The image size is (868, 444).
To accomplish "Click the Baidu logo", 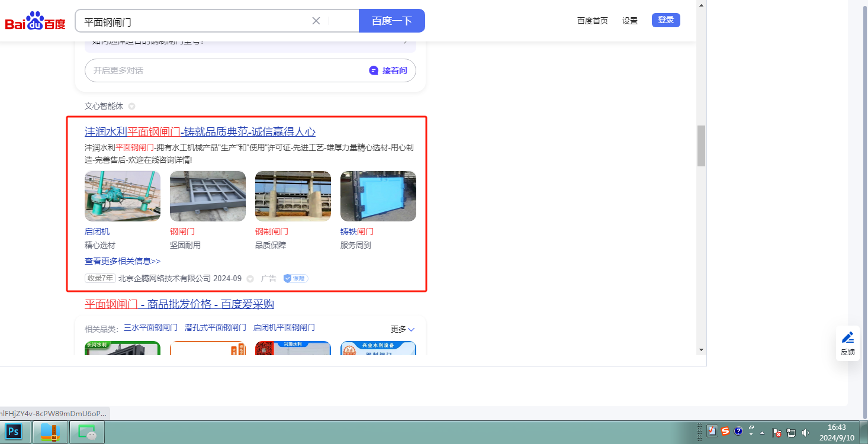I will pos(36,21).
